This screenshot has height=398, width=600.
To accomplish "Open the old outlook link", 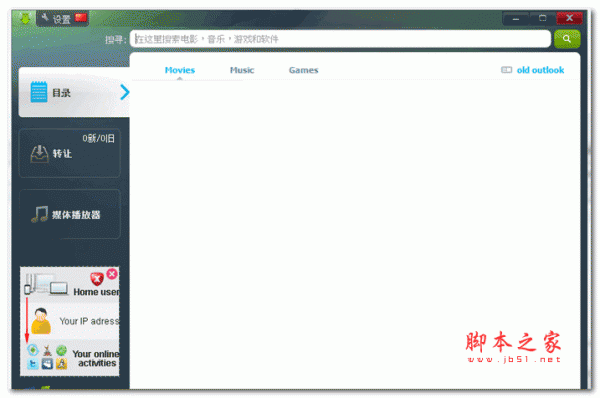I will (x=540, y=70).
